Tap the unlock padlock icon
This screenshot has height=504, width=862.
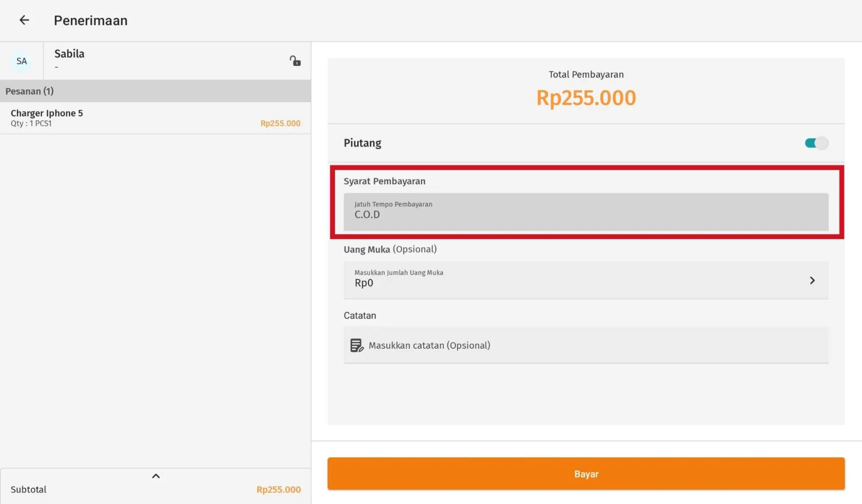pos(295,61)
